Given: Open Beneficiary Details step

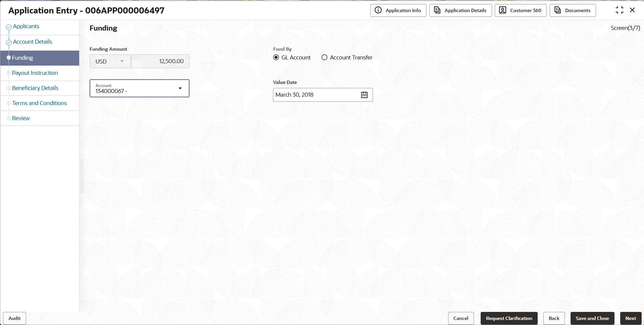Looking at the screenshot, I should (x=35, y=88).
